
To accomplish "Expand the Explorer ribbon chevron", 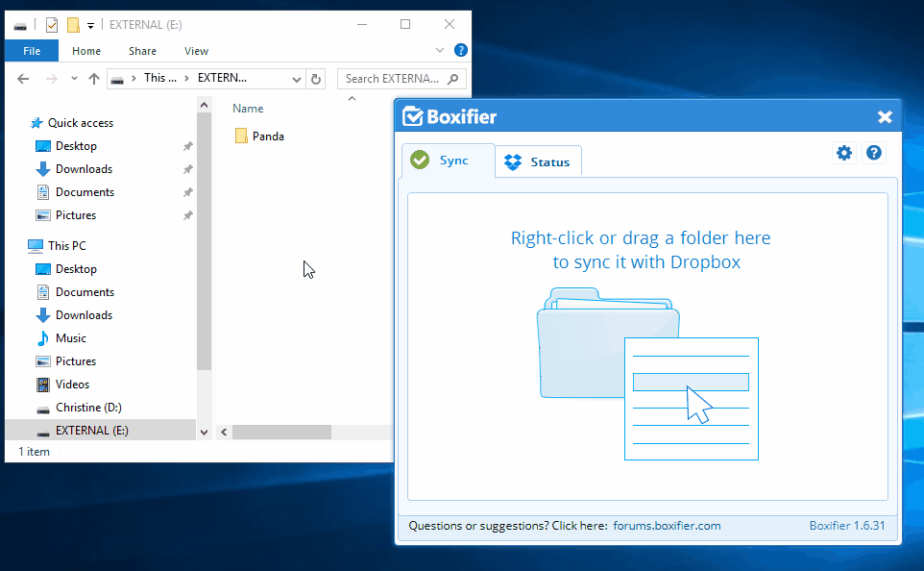I will tap(440, 50).
